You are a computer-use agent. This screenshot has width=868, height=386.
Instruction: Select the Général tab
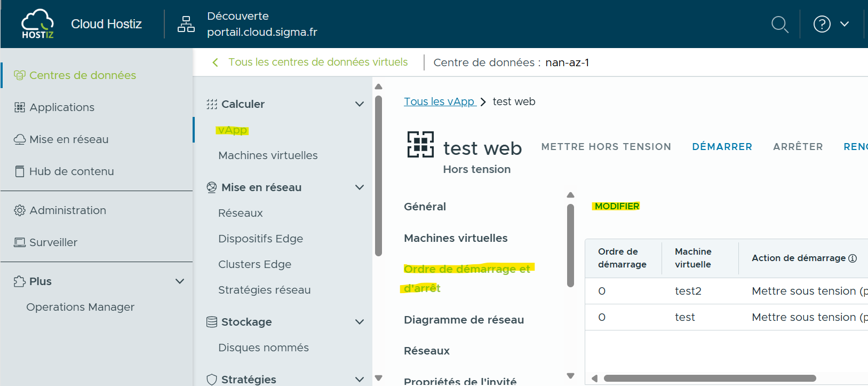pyautogui.click(x=425, y=207)
